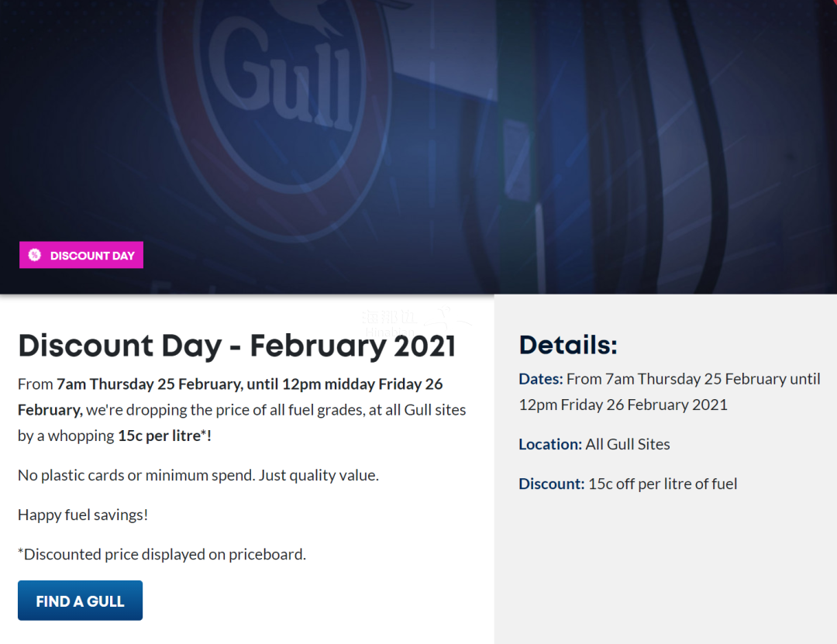Click the '15c off per litre of fuel' text

click(663, 484)
